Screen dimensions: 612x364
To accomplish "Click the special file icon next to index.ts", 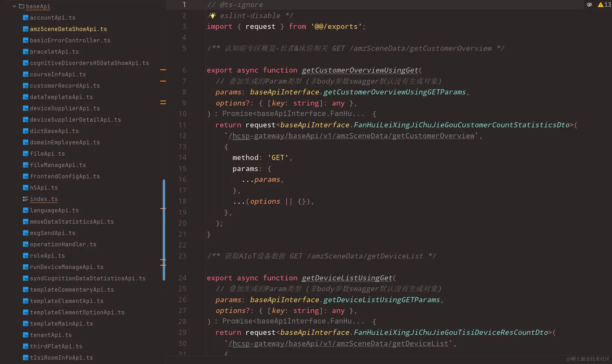I will tap(26, 199).
